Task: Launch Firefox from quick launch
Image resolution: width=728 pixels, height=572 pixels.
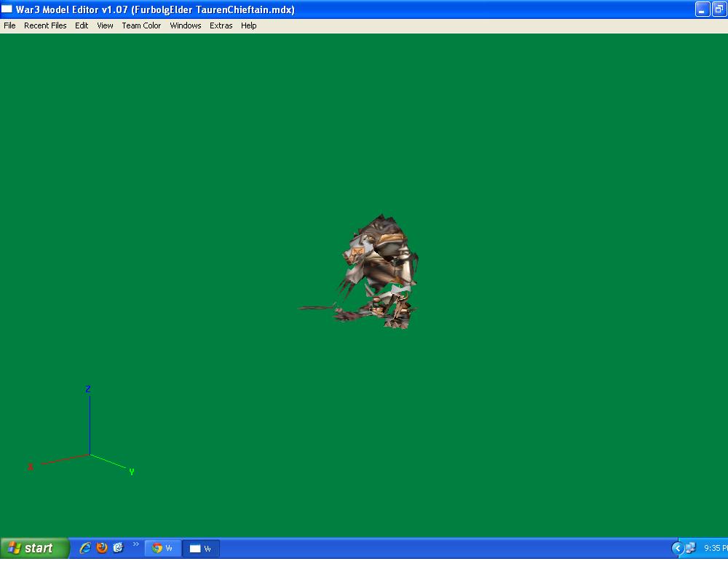Action: coord(102,548)
